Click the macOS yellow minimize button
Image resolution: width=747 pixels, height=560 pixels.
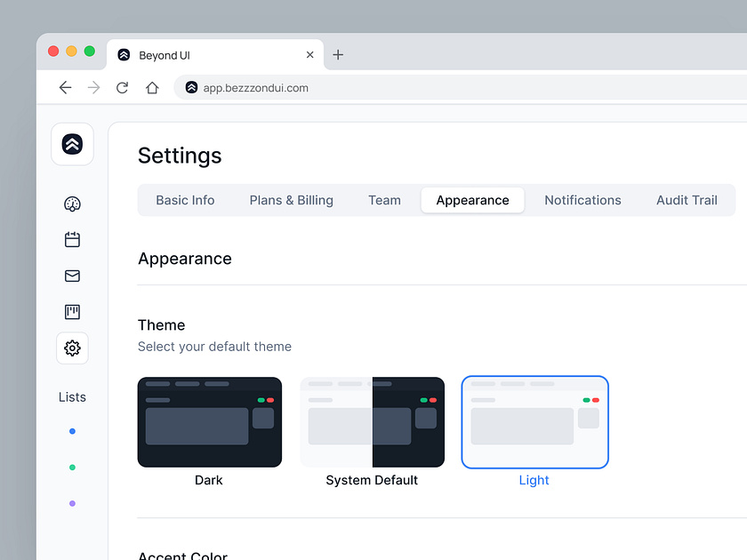pos(71,52)
